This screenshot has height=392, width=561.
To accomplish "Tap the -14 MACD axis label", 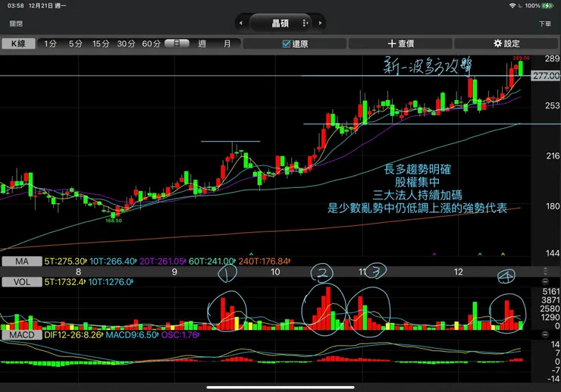I will coord(553,379).
